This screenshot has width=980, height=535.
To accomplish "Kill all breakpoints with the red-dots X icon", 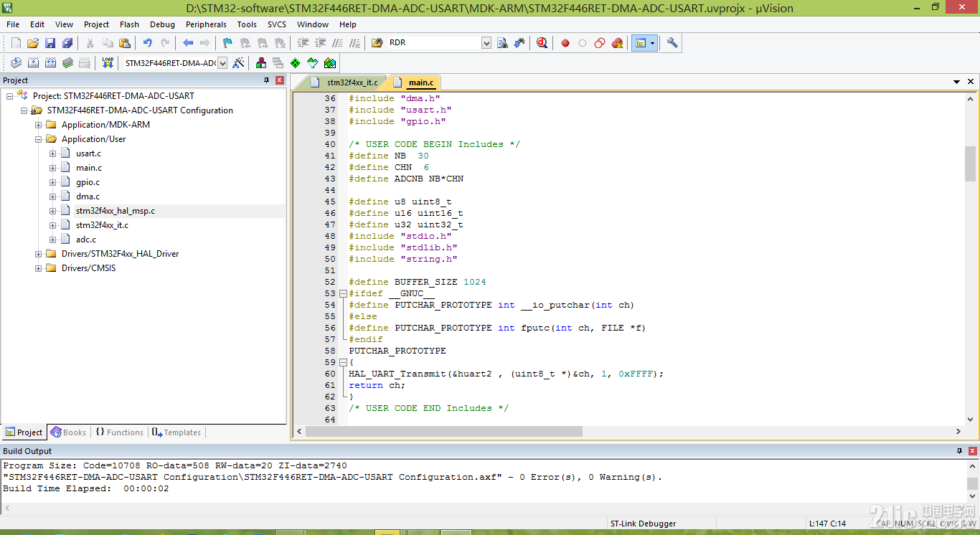I will (x=617, y=43).
